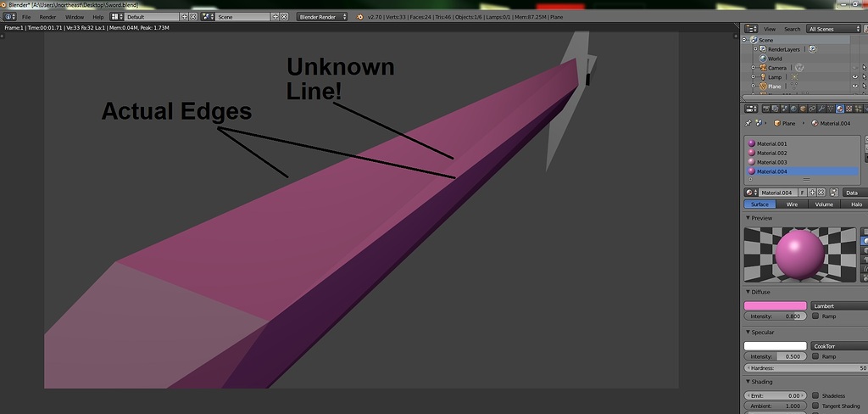Screen dimensions: 868x414
Task: Toggle Camera visibility eye icon
Action: [x=854, y=68]
